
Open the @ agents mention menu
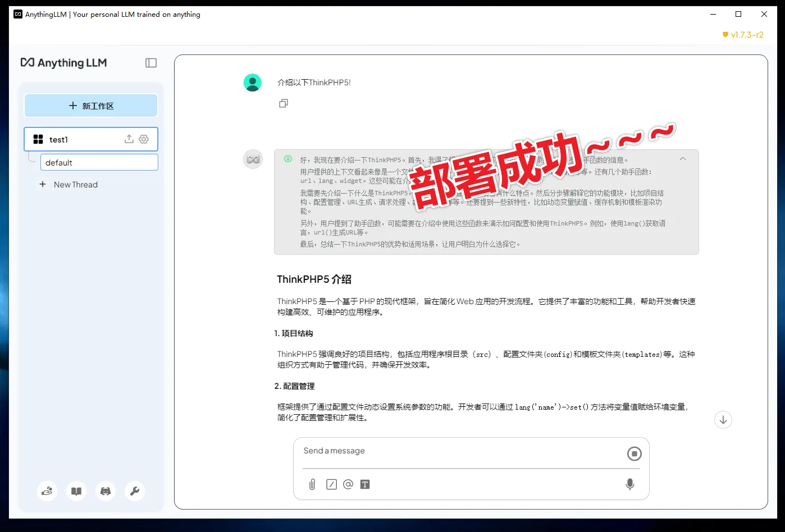coord(348,484)
